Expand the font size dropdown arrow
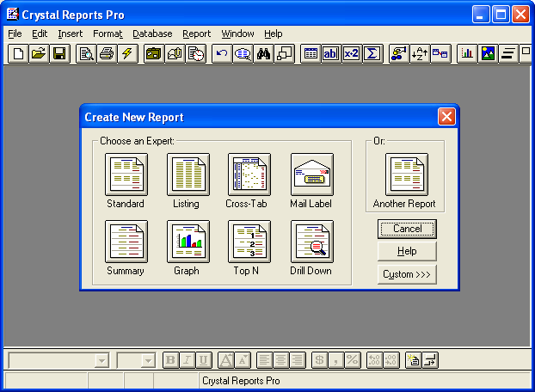 click(x=149, y=361)
